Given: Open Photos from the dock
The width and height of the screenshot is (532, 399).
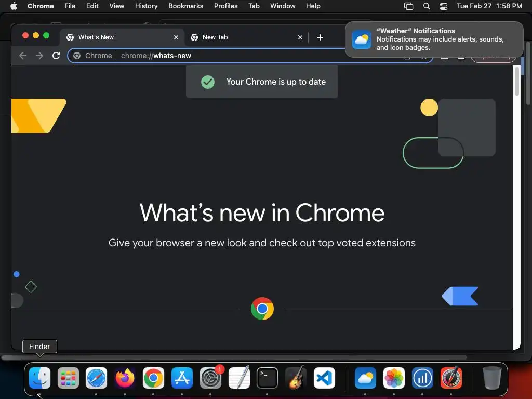Looking at the screenshot, I should (x=394, y=378).
